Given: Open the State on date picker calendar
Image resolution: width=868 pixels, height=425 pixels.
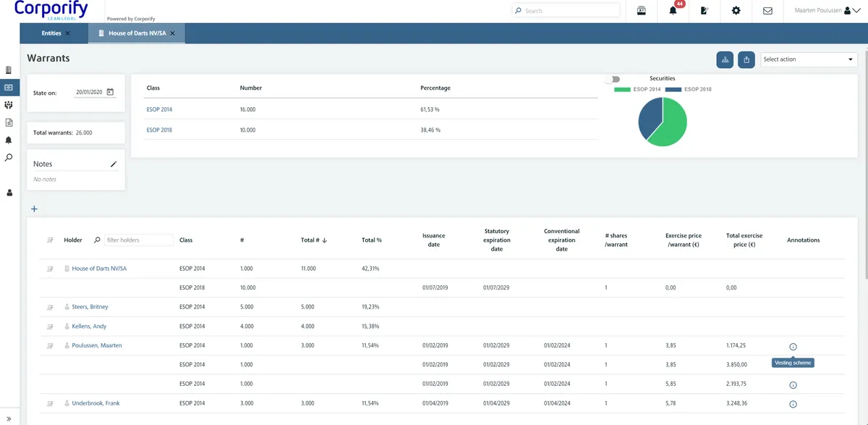Looking at the screenshot, I should click(110, 92).
